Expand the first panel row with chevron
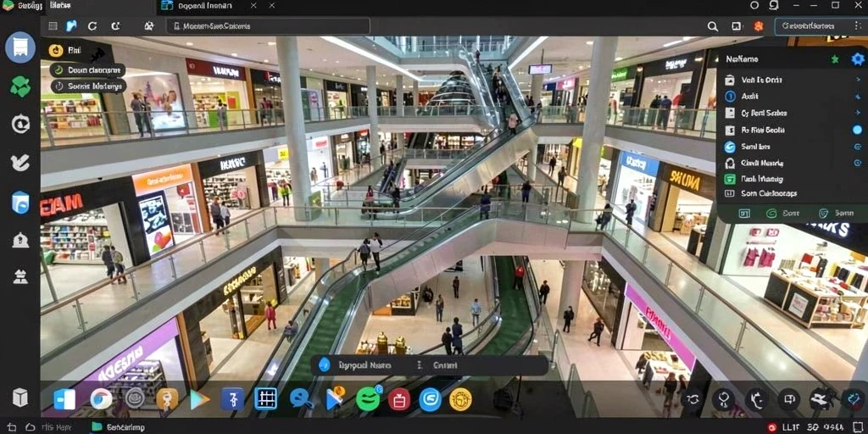The width and height of the screenshot is (868, 434). (858, 80)
